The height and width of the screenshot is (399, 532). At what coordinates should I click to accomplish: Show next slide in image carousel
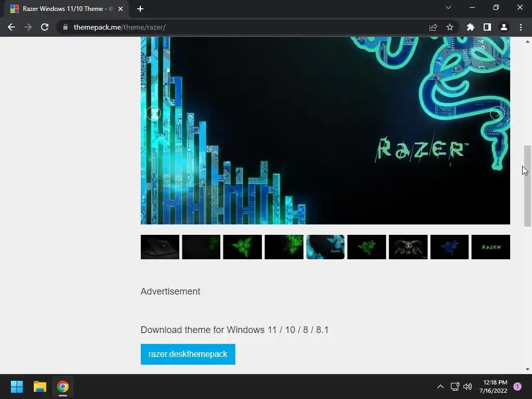[497, 113]
